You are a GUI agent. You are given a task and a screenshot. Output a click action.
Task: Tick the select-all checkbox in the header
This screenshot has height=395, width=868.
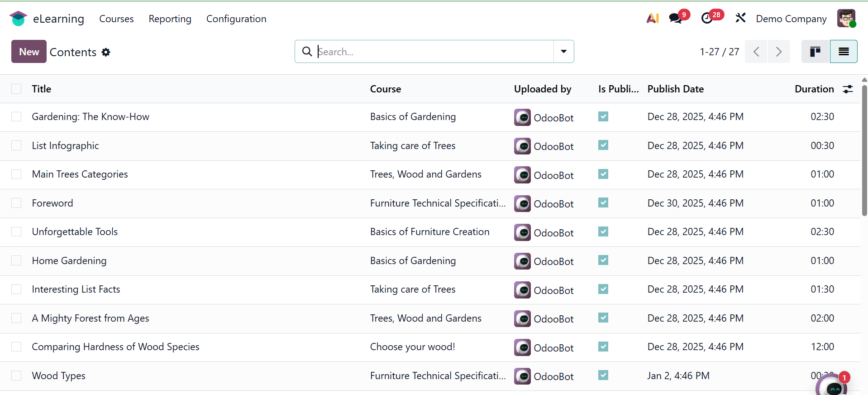click(x=16, y=89)
